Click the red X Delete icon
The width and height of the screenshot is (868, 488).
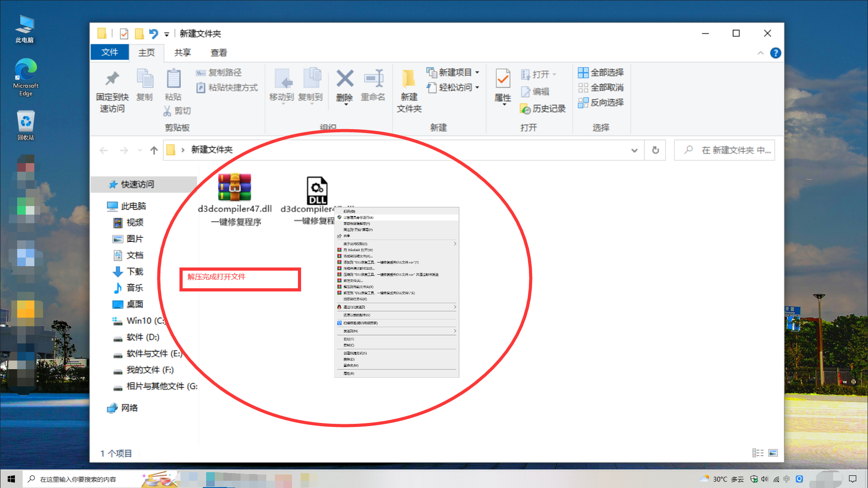(x=344, y=79)
